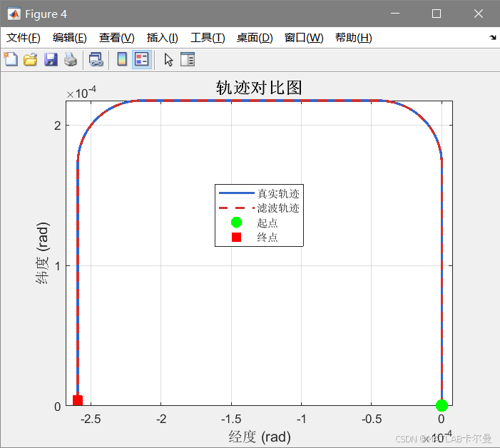500x448 pixels.
Task: Close the Figure 4 window
Action: tap(479, 14)
